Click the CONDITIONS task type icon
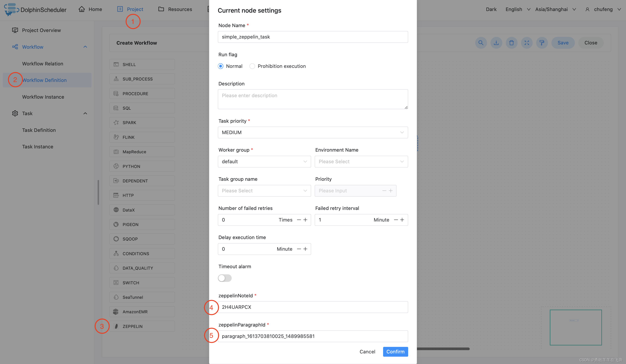The width and height of the screenshot is (626, 364). (x=116, y=254)
